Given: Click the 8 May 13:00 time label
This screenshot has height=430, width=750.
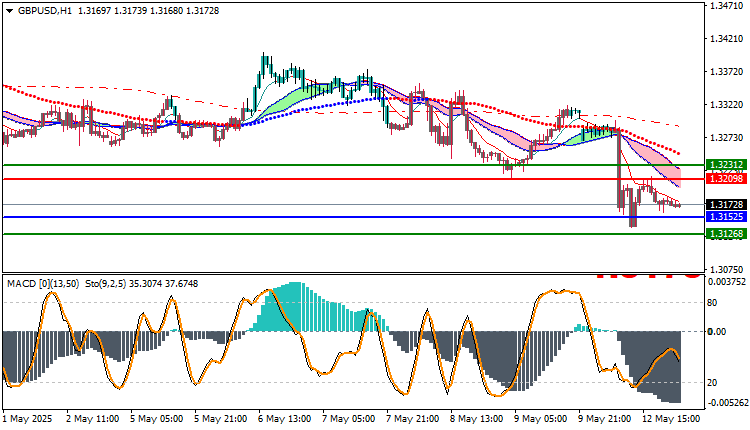Looking at the screenshot, I should tap(477, 419).
